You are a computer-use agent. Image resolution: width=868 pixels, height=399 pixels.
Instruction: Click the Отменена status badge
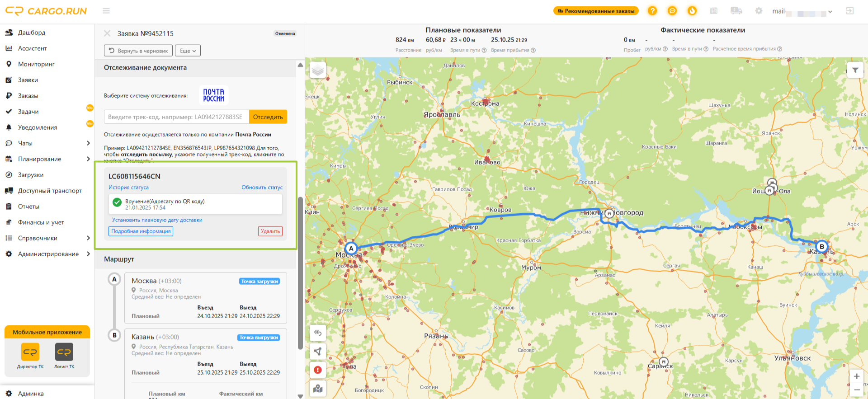(x=285, y=33)
